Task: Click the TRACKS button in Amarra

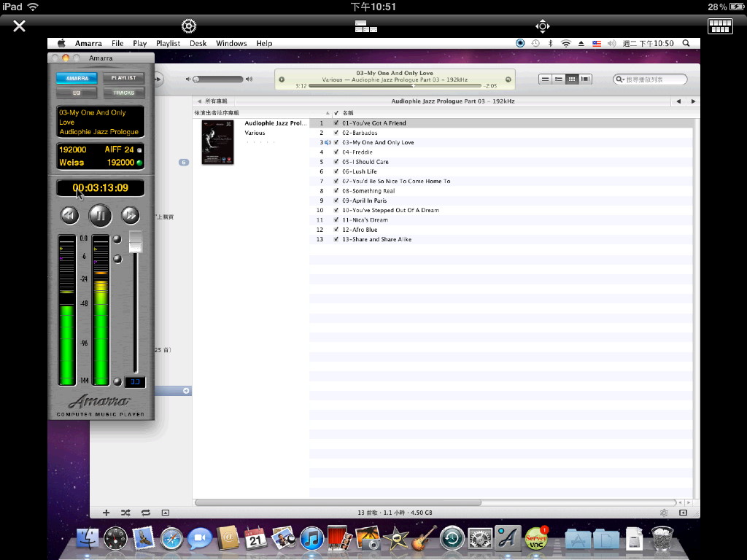Action: coord(124,93)
